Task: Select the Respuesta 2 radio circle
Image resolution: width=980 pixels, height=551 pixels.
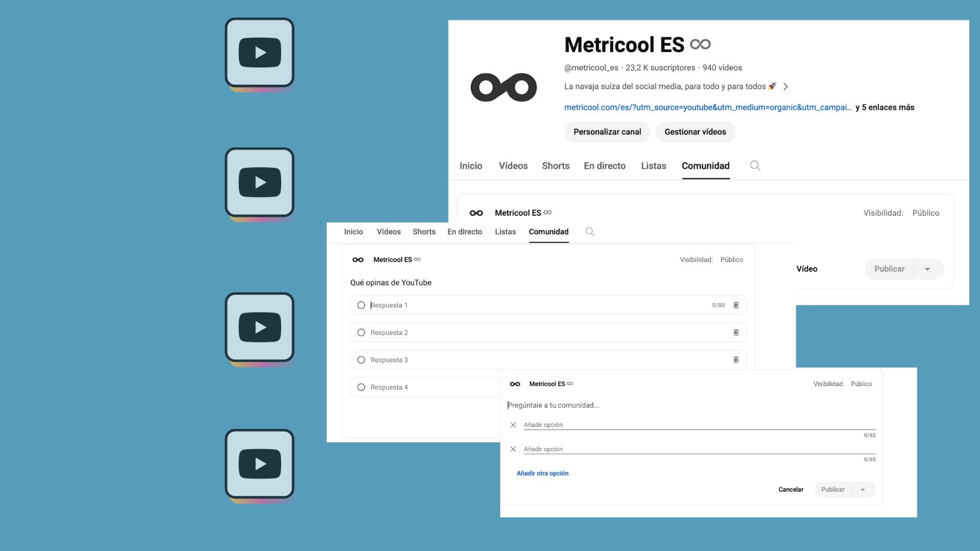Action: pyautogui.click(x=361, y=333)
